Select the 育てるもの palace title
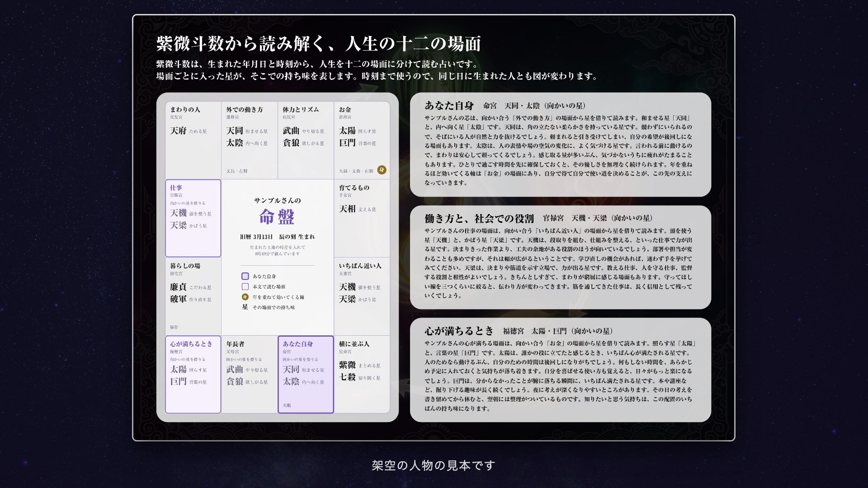Viewport: 868px width, 488px height. click(354, 188)
